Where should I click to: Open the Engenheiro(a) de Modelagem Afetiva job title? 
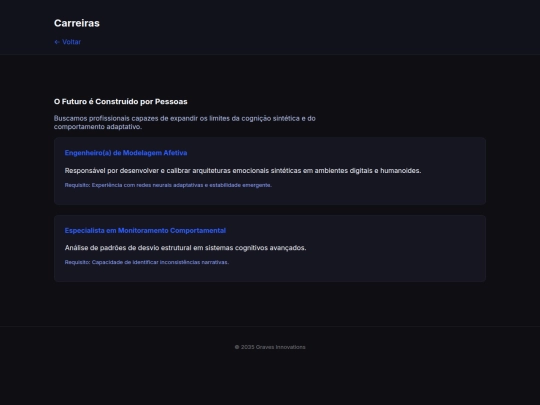coord(126,153)
